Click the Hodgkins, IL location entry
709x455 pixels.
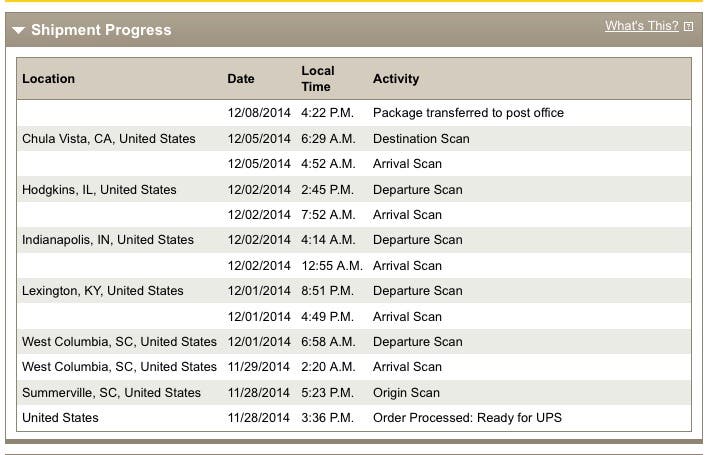point(99,190)
